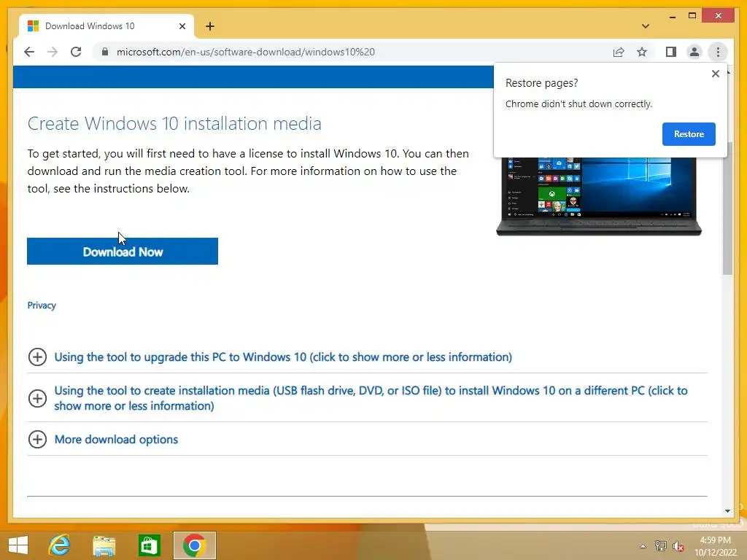Screen dimensions: 747x560
Task: Open the Windows Start button
Action: tap(18, 545)
